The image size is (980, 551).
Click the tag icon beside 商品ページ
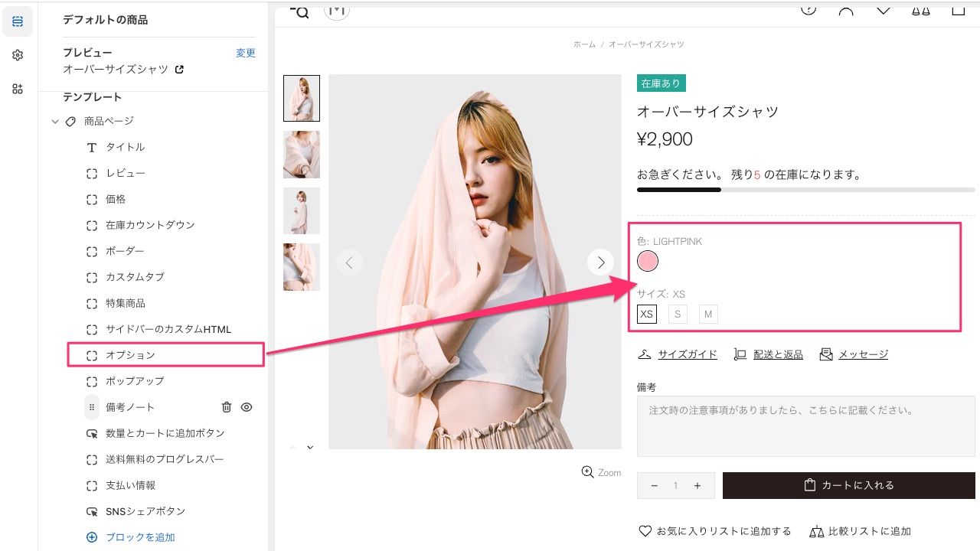[x=70, y=121]
